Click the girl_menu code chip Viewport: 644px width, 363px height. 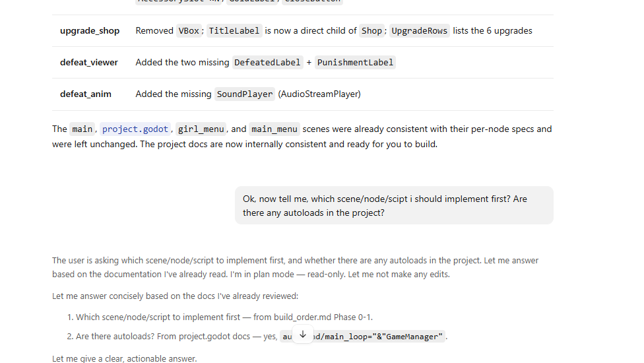201,129
